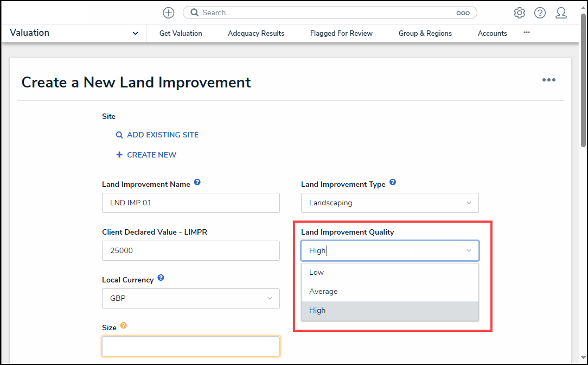Show help for Land Improvement Type

393,182
